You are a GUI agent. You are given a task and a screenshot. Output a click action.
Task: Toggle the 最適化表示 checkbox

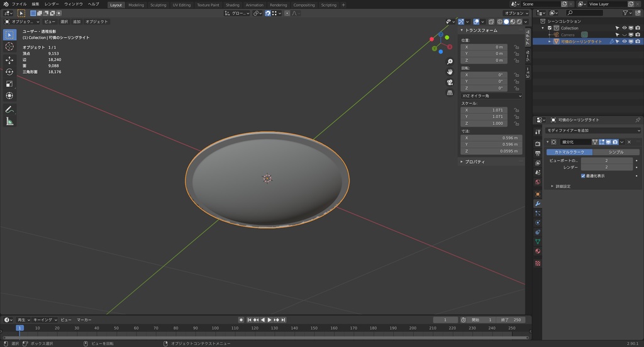point(583,176)
